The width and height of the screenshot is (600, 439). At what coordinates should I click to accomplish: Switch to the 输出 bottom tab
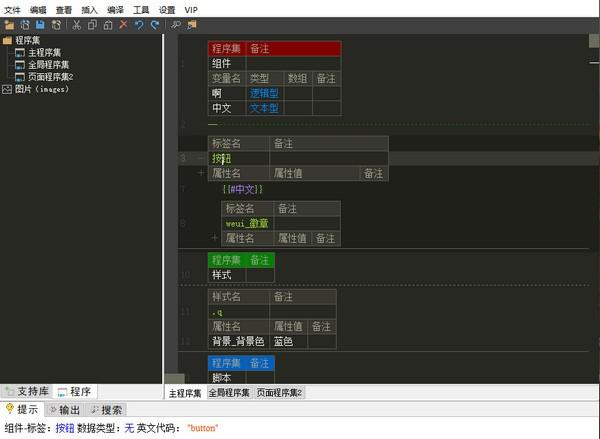point(65,410)
